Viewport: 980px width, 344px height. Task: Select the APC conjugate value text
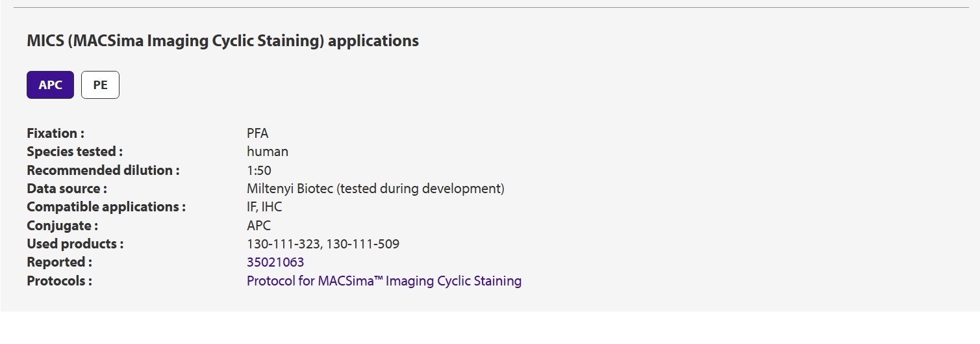[x=259, y=226]
